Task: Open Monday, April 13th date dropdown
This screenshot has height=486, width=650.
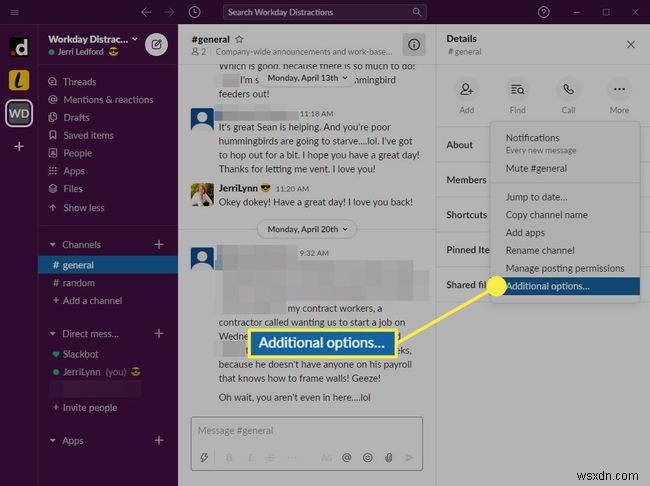Action: 307,78
